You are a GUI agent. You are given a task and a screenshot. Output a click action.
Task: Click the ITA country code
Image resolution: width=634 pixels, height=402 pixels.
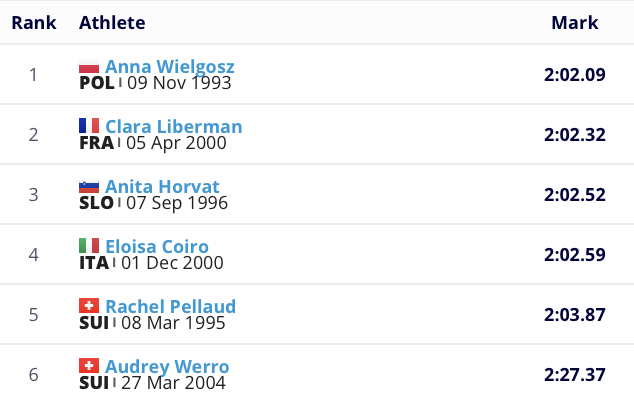(x=95, y=263)
